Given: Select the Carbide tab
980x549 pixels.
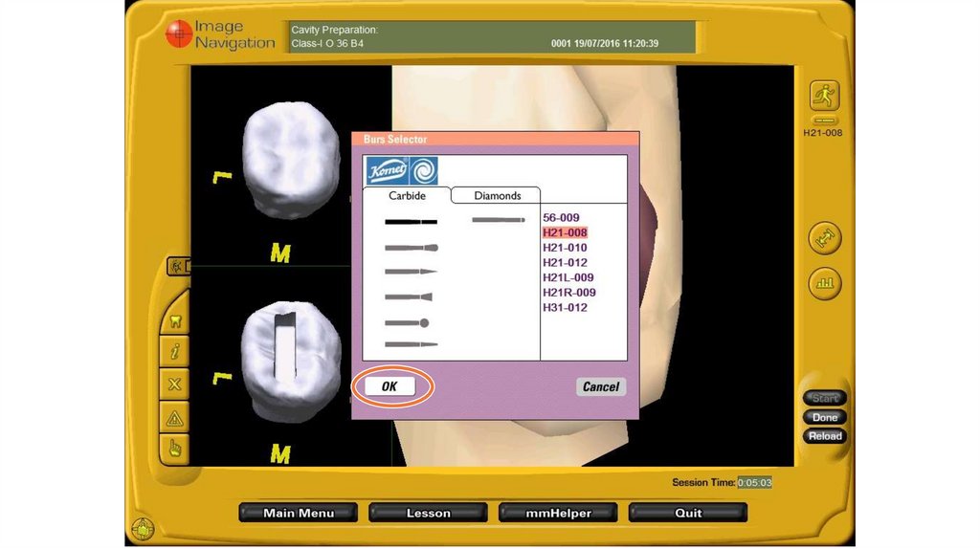Looking at the screenshot, I should (x=407, y=195).
